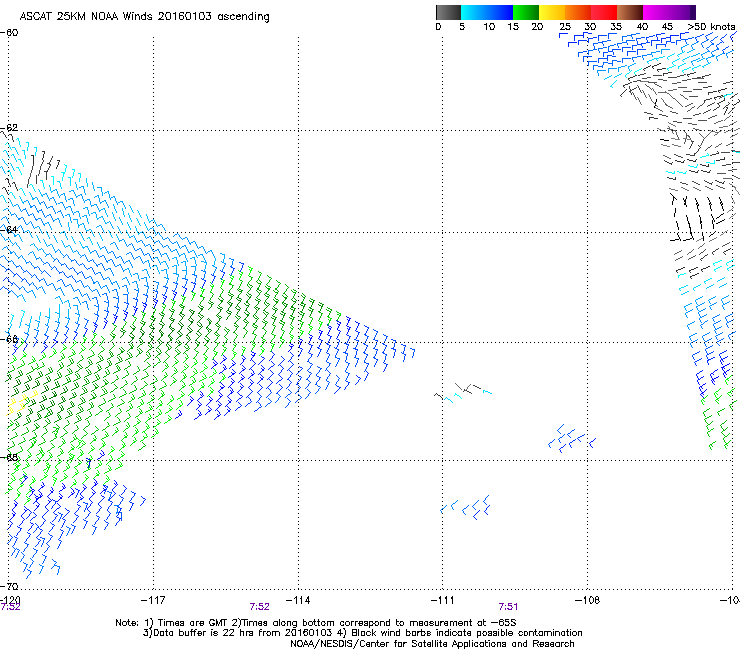This screenshot has width=740, height=650.
Task: Click the '45' legend label under the color scale
Action: 667,26
